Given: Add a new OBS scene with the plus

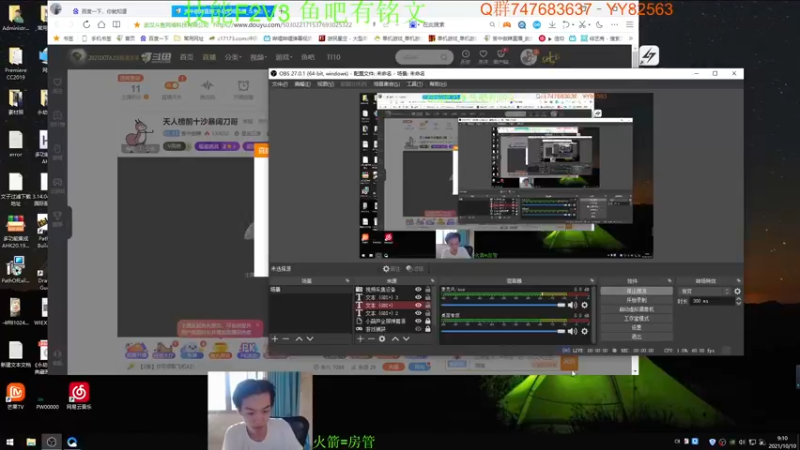Looking at the screenshot, I should 275,339.
